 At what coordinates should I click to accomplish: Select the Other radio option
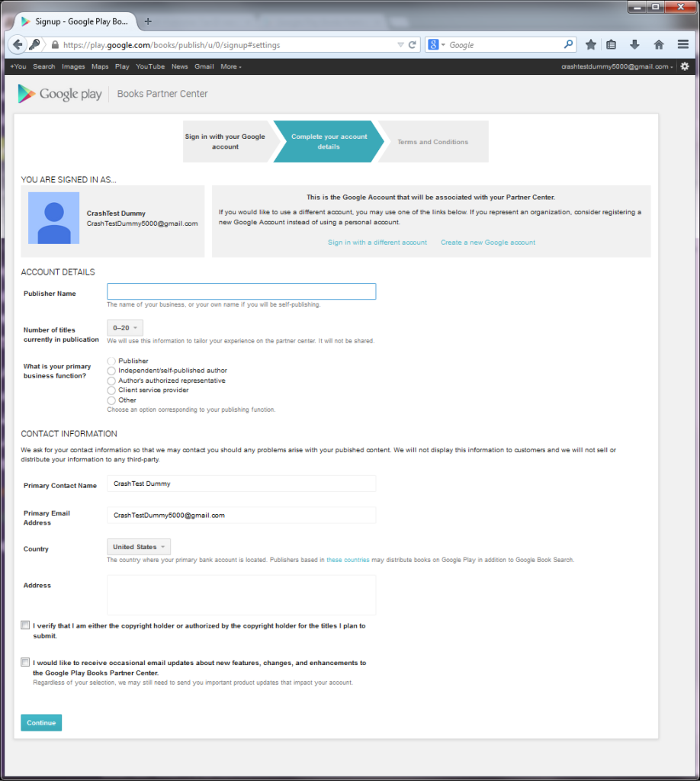[x=111, y=400]
